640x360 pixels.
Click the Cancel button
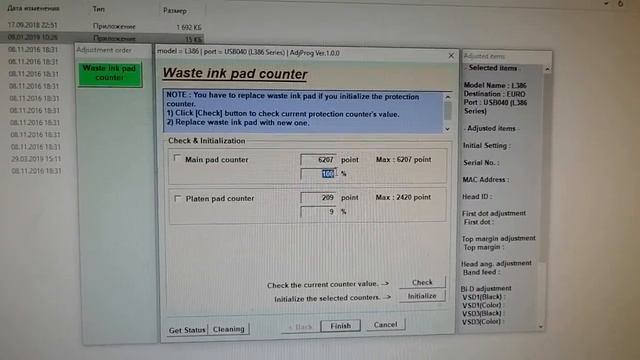385,325
